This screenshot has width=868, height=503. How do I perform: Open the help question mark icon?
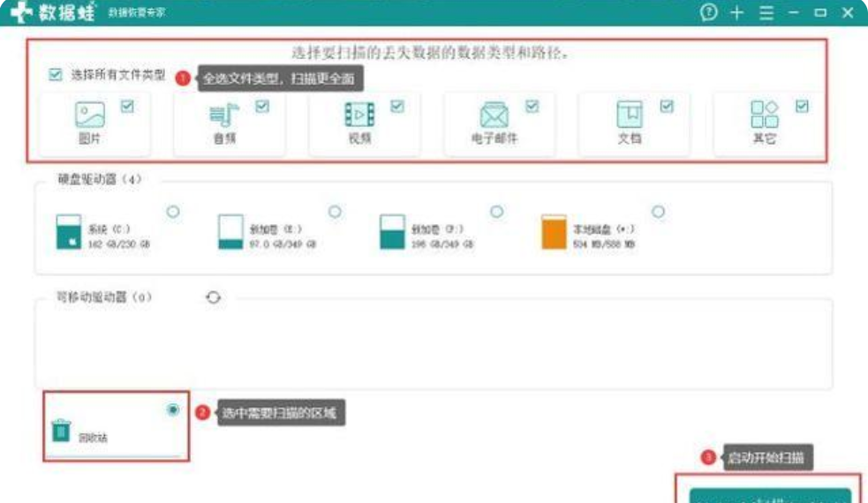tap(707, 12)
